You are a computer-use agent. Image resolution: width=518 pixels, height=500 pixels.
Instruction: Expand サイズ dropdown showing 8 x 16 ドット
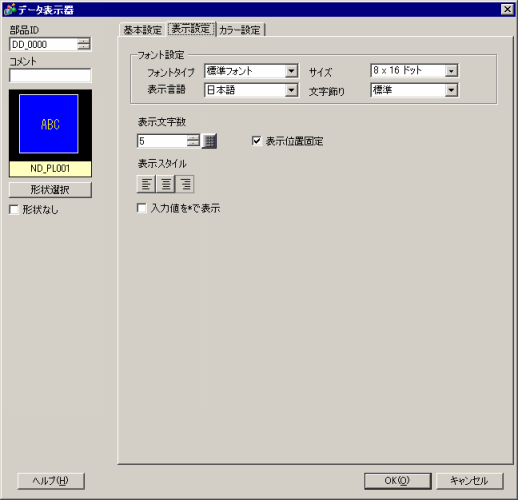click(x=414, y=70)
